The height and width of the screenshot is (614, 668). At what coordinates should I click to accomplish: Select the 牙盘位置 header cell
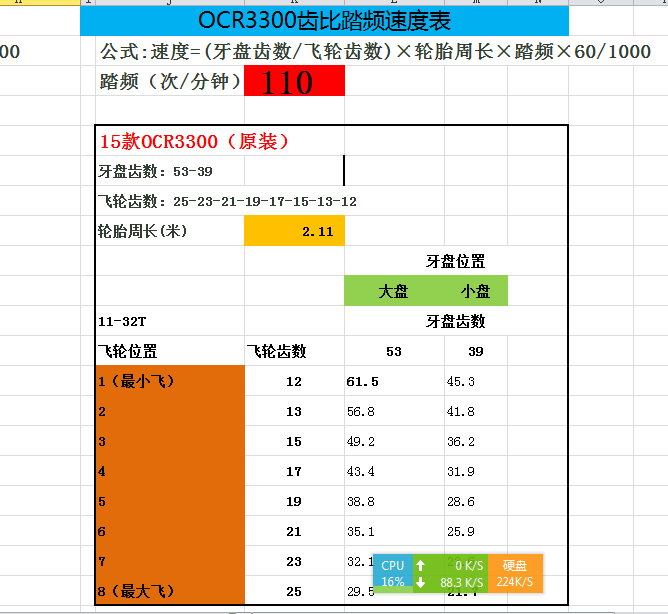click(x=455, y=261)
